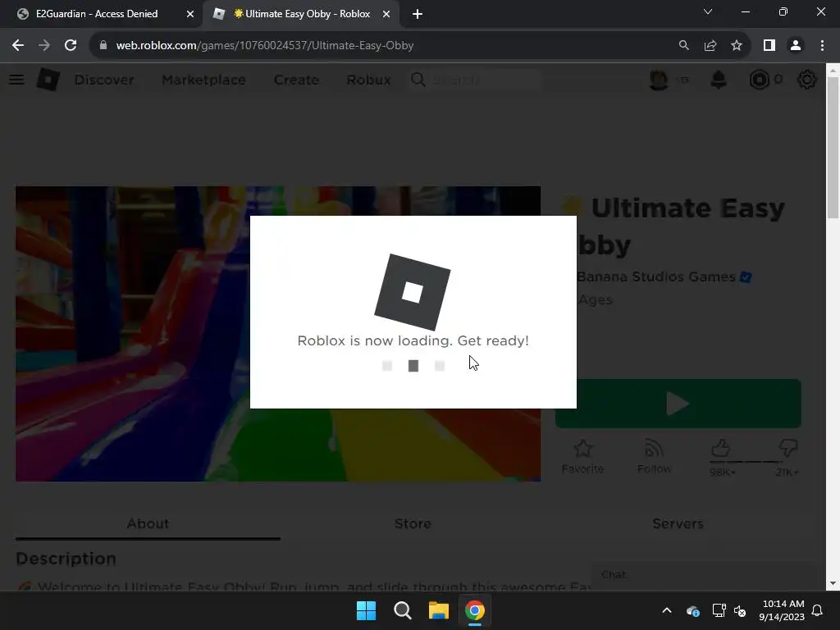Select the Store tab

coord(413,523)
